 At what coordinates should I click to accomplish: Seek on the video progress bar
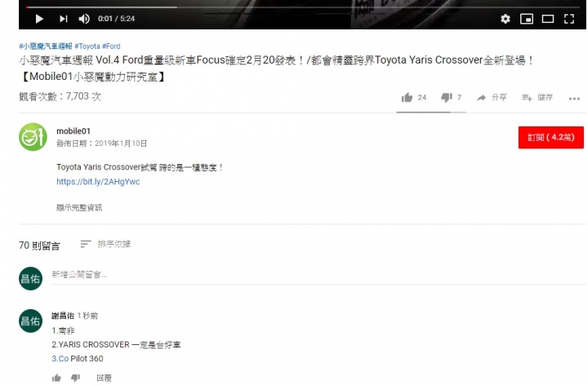pos(302,7)
